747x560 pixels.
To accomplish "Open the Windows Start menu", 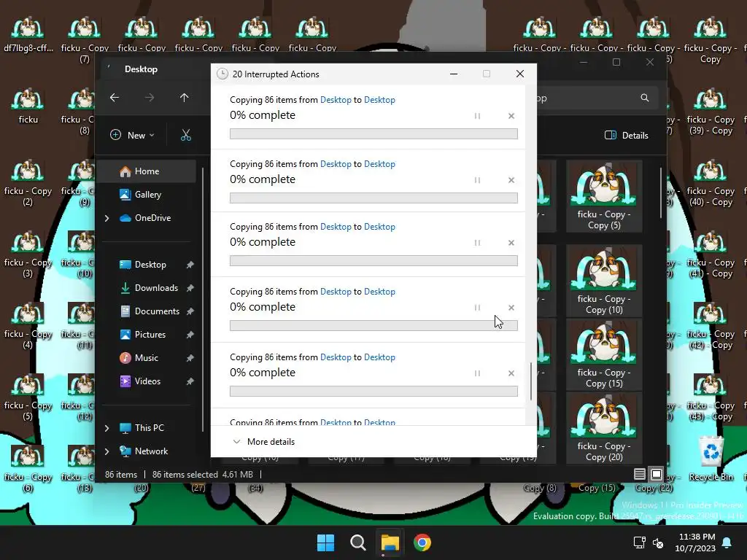I will [326, 542].
